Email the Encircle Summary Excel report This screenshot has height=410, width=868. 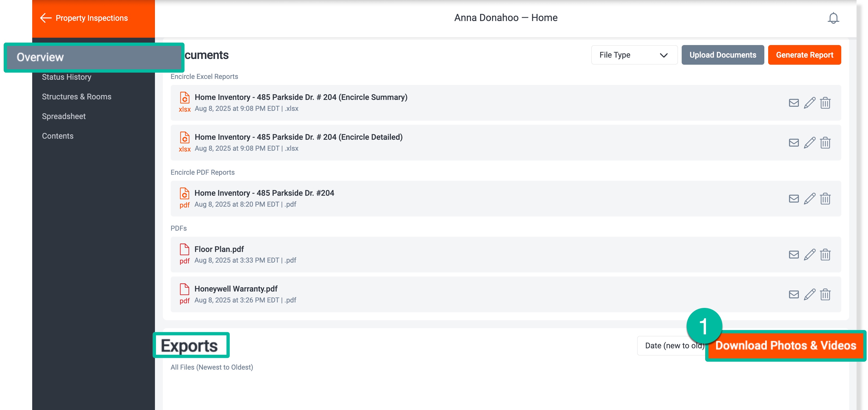tap(794, 103)
